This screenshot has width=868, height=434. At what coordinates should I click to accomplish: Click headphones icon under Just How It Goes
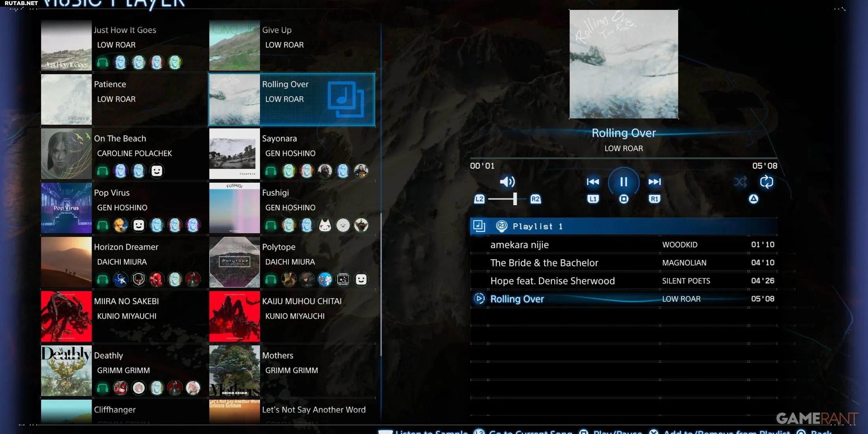pyautogui.click(x=103, y=62)
